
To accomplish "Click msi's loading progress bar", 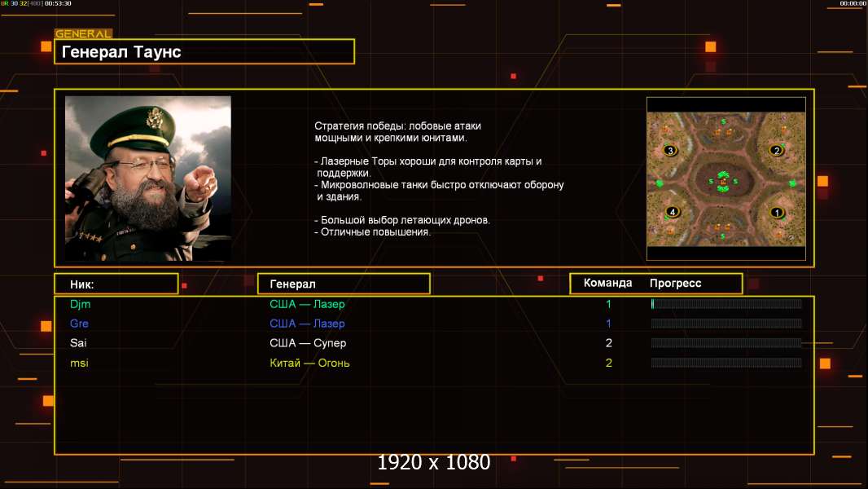I will click(726, 363).
